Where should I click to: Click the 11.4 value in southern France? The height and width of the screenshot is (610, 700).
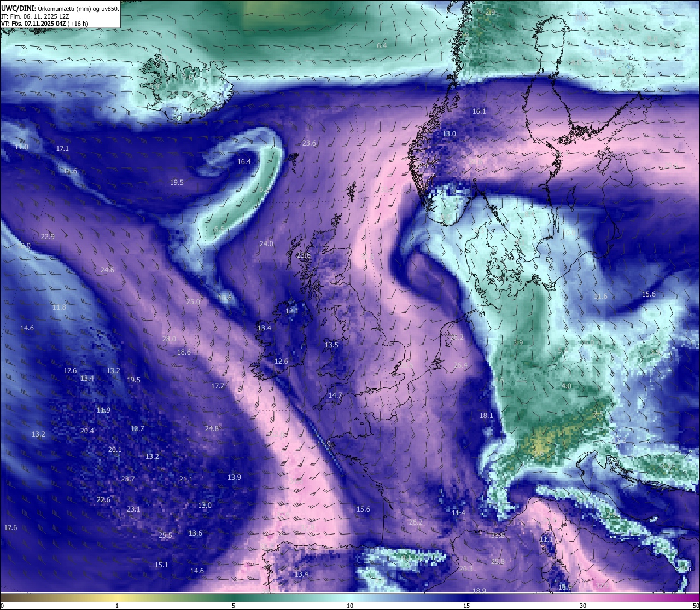[458, 513]
